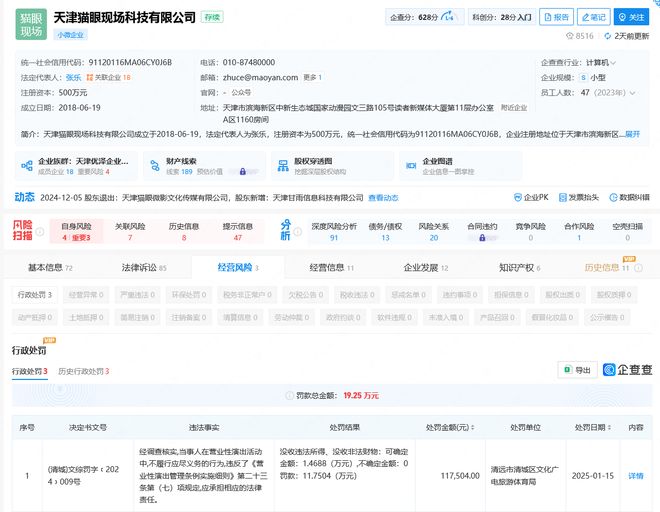Expand the 企查查行业 计算机 dropdown

click(x=613, y=63)
